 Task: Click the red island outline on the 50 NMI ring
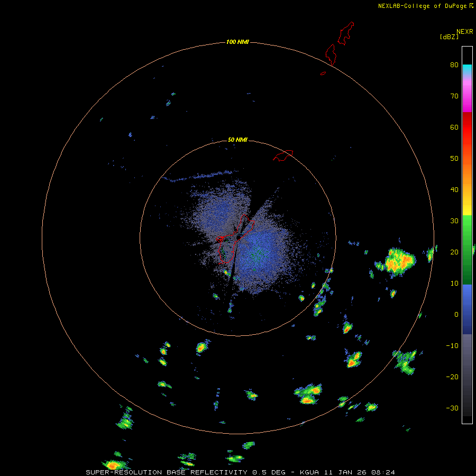coord(283,155)
